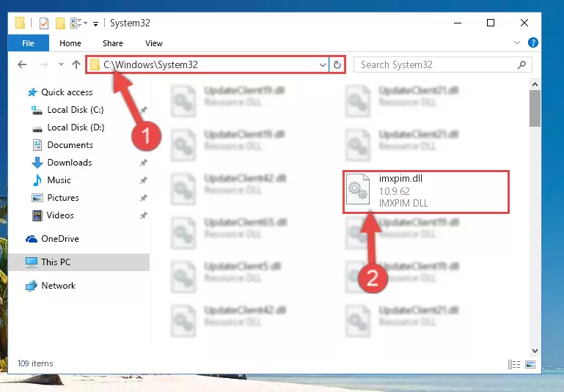Go up one folder level
The width and height of the screenshot is (564, 392).
(x=76, y=64)
